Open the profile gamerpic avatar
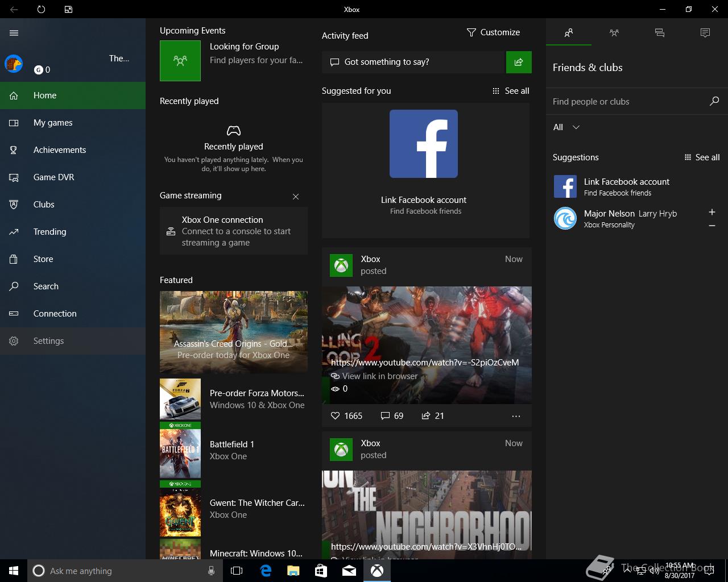The width and height of the screenshot is (728, 582). point(14,64)
